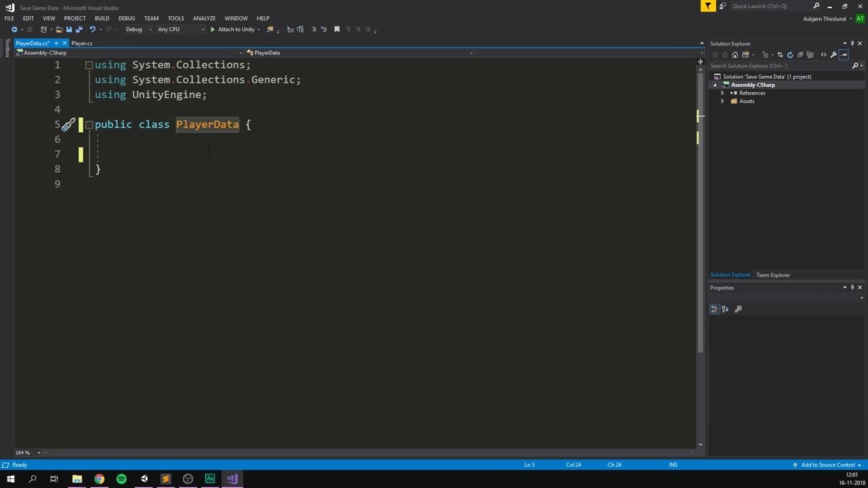The width and height of the screenshot is (868, 488).
Task: Open the Home icon in Solution Explorer
Action: tap(735, 55)
